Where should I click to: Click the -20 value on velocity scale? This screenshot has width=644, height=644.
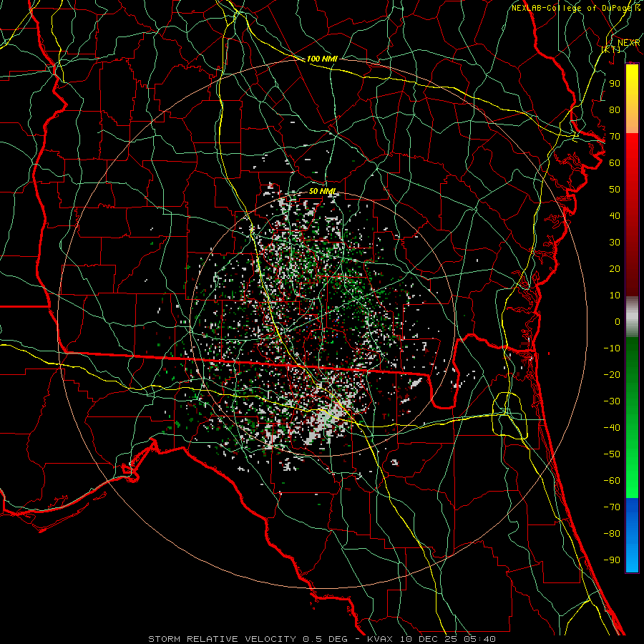612,374
